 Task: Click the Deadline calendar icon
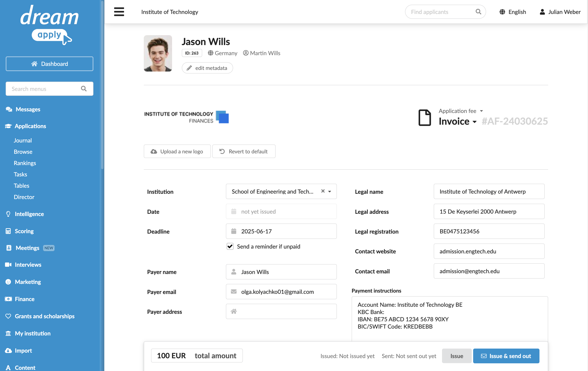coord(234,231)
